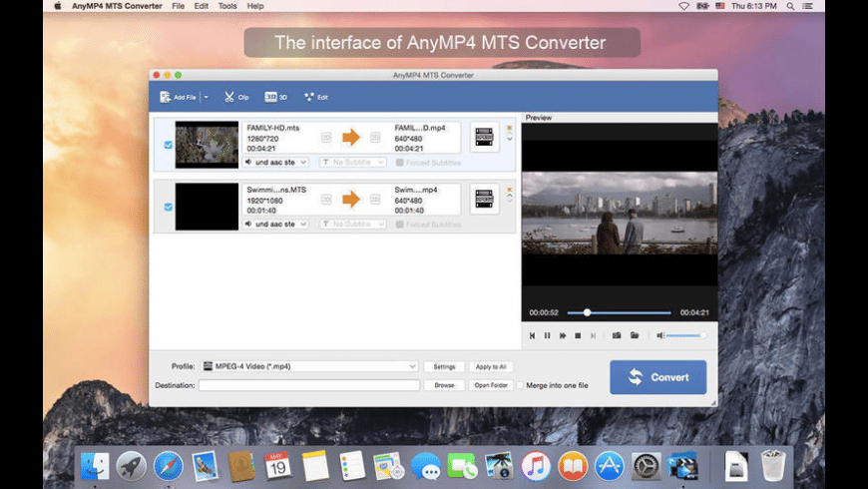868x489 pixels.
Task: Open the Edit menu in menu bar
Action: coord(201,6)
